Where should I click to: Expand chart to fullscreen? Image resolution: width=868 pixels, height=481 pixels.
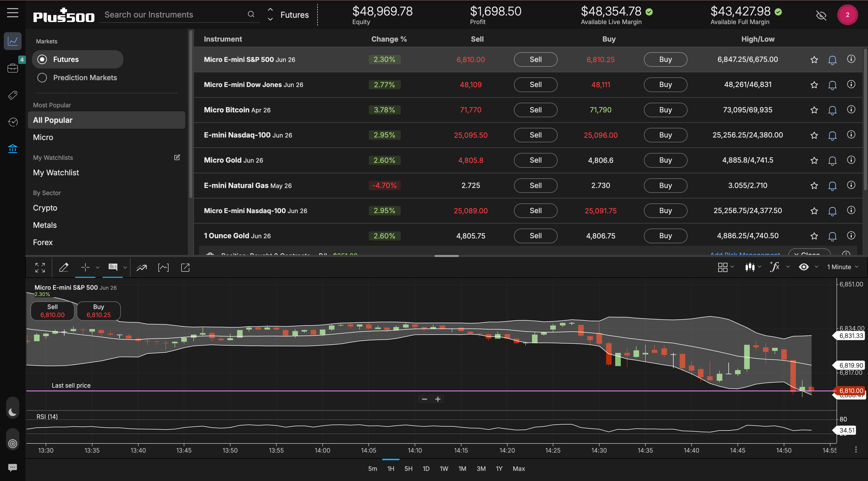coord(40,267)
